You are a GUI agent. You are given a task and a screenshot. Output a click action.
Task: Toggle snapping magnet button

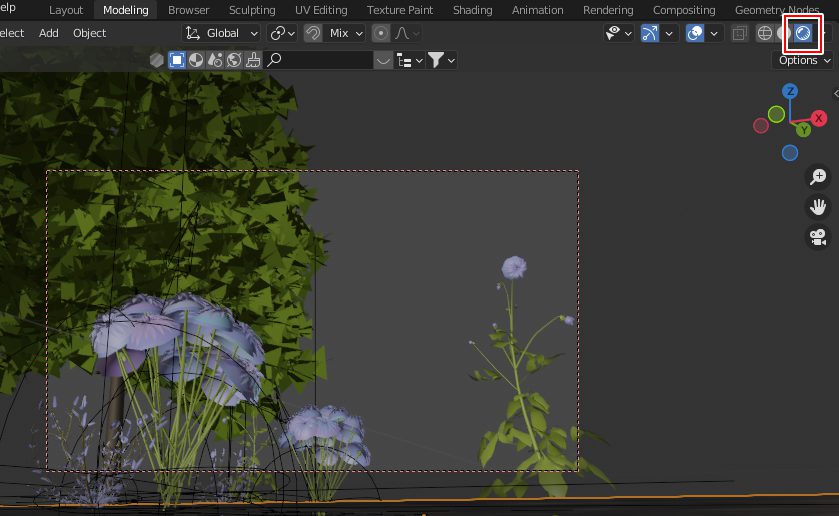[313, 33]
